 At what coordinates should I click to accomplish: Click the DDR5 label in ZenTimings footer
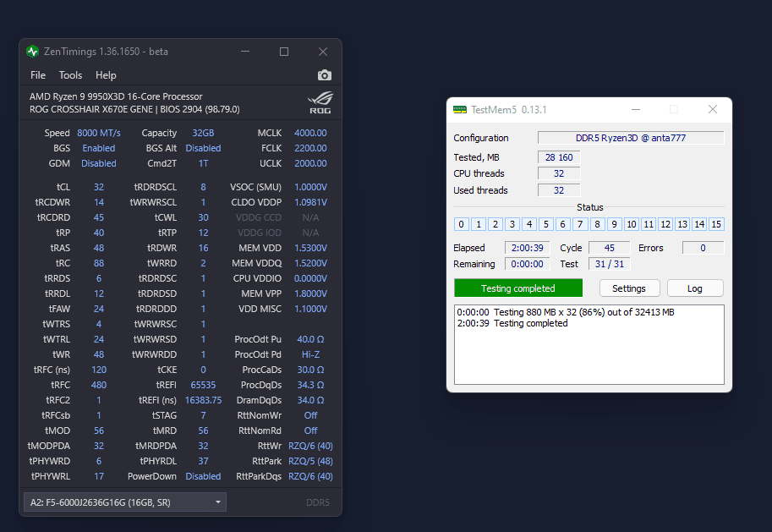[x=318, y=502]
